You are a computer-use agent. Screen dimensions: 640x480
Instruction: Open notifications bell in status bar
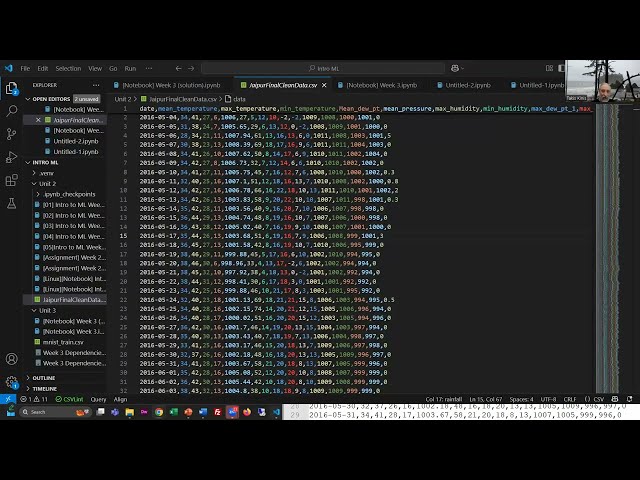pos(630,399)
